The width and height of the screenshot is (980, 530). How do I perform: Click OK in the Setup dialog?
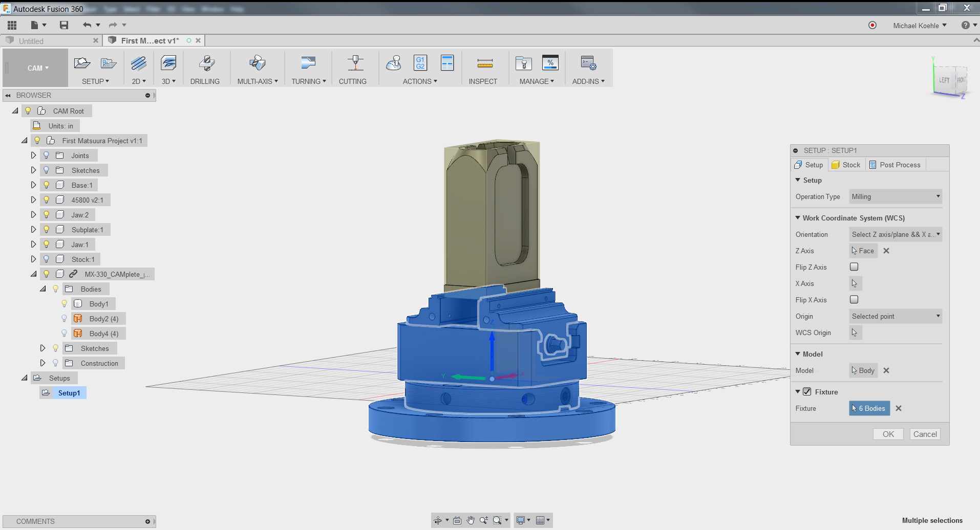[888, 434]
